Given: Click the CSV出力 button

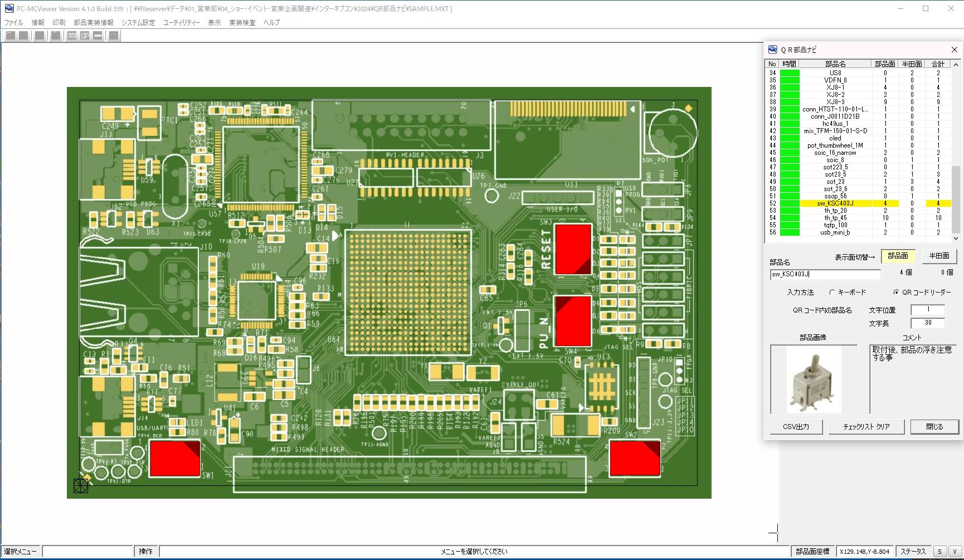Looking at the screenshot, I should click(796, 427).
